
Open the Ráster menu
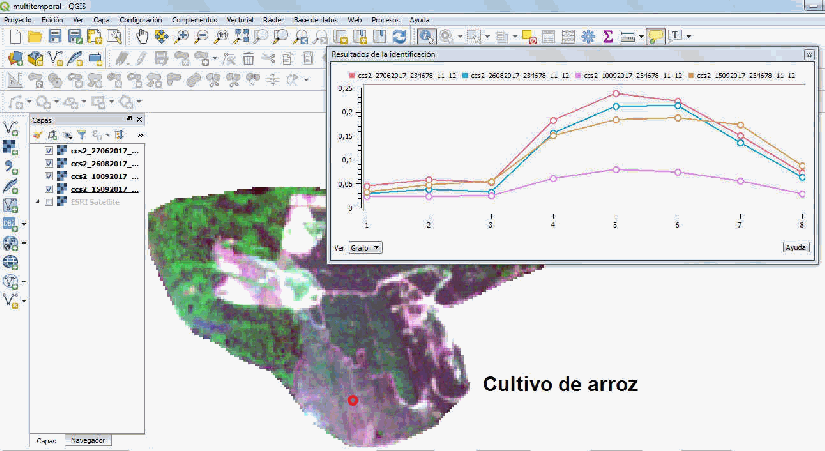tap(271, 19)
